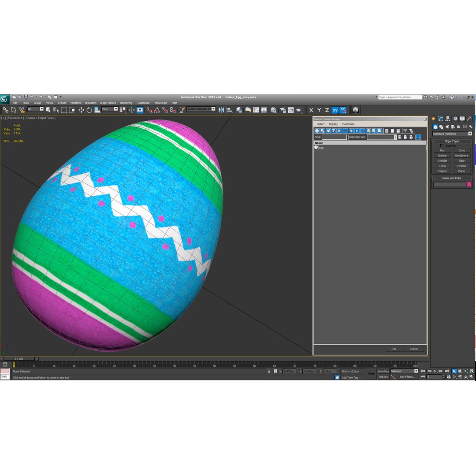Toggle Angle Snap icon

[x=157, y=110]
